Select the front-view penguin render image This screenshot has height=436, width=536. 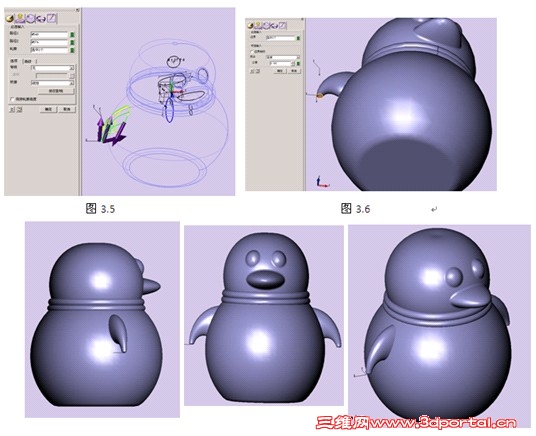264,316
